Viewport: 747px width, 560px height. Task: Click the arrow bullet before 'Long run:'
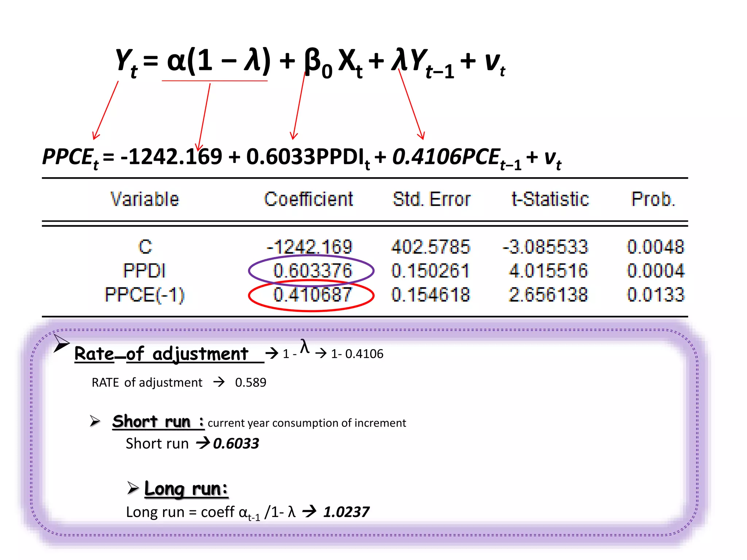tap(133, 488)
